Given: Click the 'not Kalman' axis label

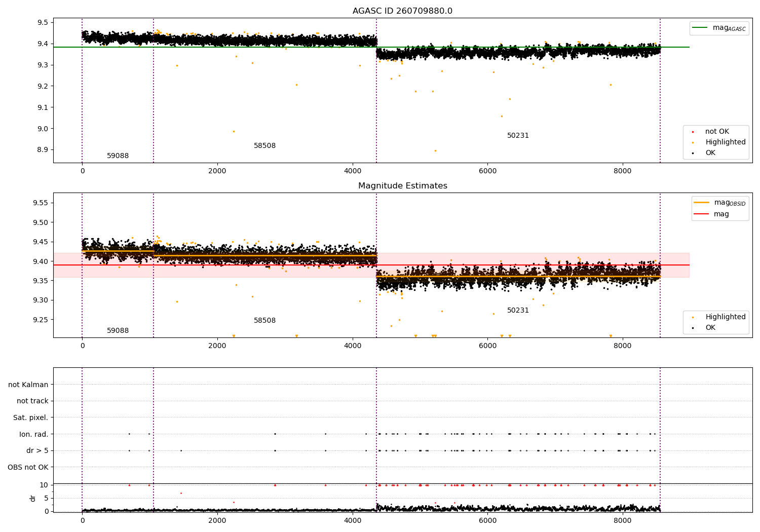Looking at the screenshot, I should 28,385.
